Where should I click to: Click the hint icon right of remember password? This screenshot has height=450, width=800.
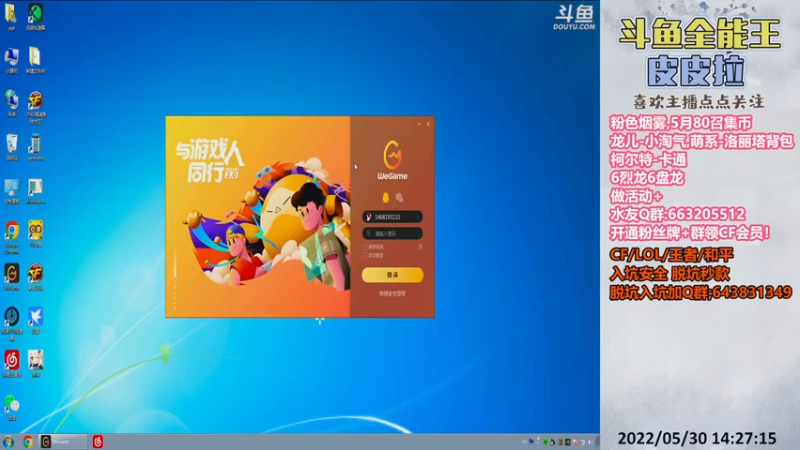click(x=420, y=247)
